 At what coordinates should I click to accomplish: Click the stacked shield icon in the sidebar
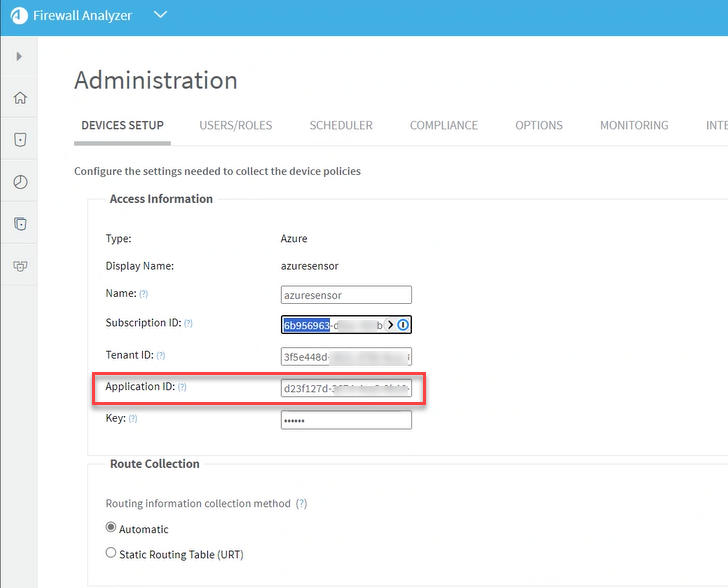pyautogui.click(x=19, y=224)
